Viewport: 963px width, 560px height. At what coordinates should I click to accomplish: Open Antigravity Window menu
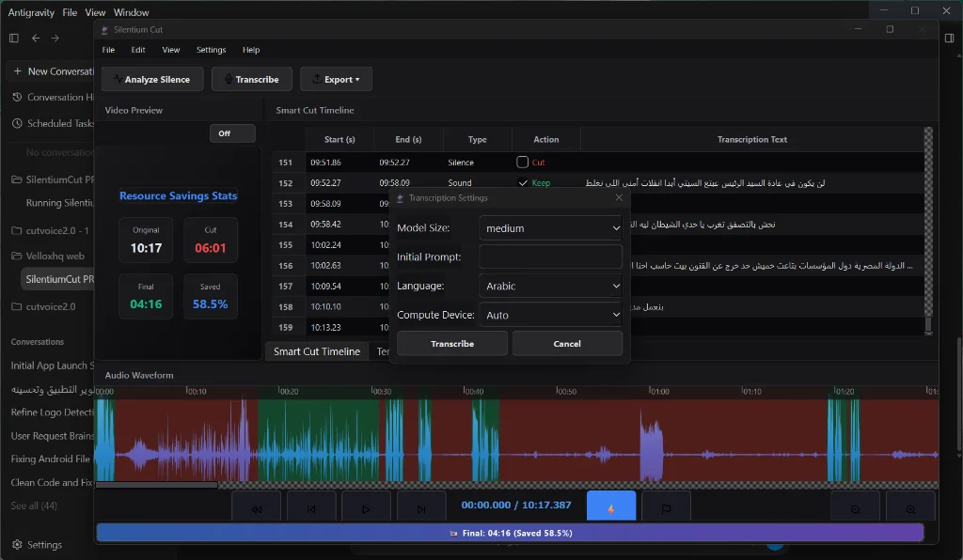click(x=132, y=12)
